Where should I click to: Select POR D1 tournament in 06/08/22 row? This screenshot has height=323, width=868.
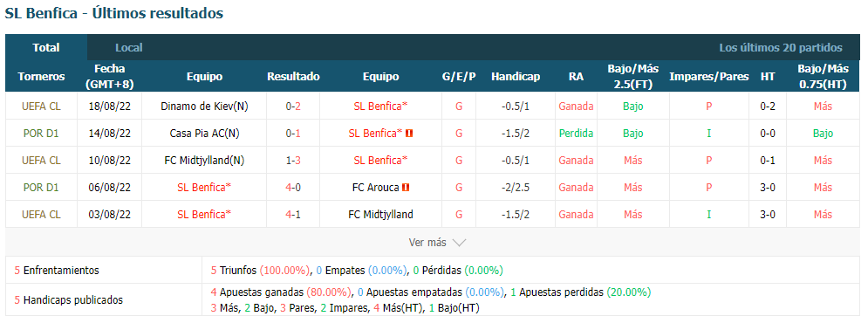pyautogui.click(x=41, y=188)
